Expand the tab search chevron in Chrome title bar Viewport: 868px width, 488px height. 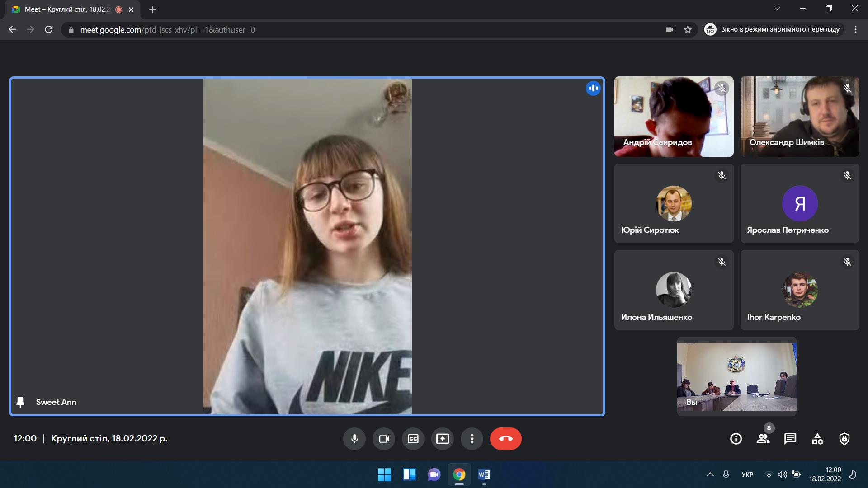point(777,9)
